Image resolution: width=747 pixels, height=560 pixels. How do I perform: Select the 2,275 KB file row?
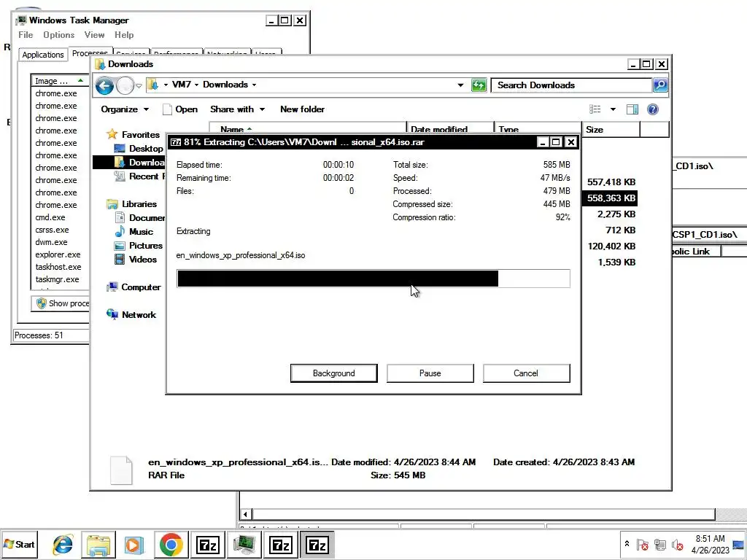tap(616, 214)
